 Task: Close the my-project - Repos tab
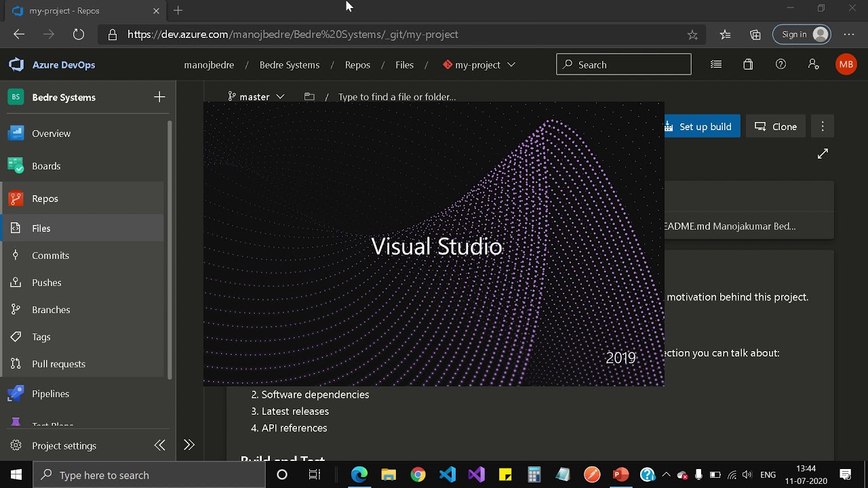[x=157, y=11]
